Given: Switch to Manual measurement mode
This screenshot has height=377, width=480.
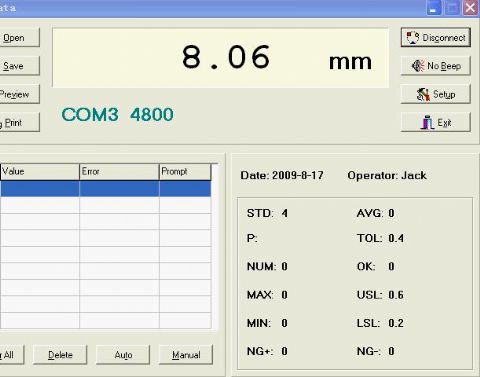Looking at the screenshot, I should coord(186,355).
